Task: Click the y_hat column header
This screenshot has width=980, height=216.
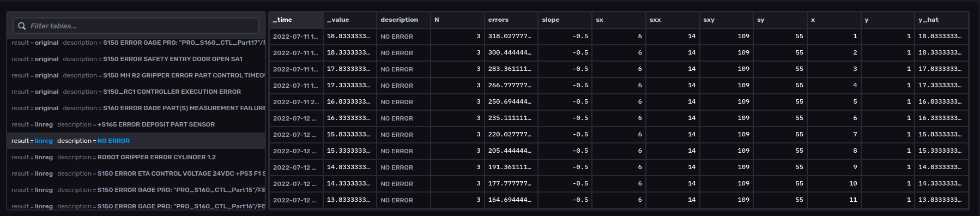Action: point(941,20)
